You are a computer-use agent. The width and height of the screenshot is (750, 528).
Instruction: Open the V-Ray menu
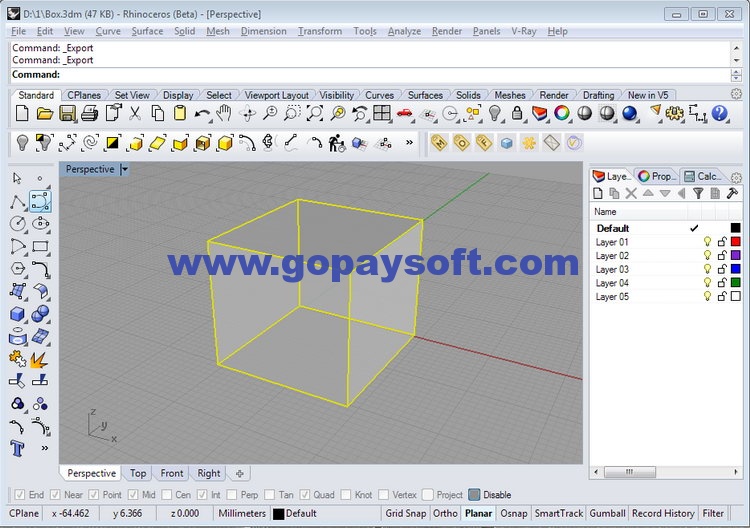pos(524,31)
